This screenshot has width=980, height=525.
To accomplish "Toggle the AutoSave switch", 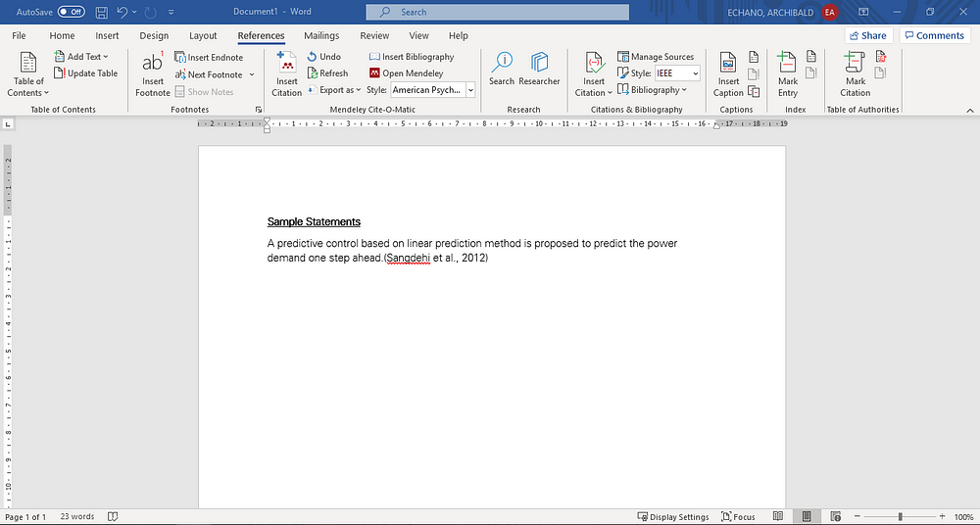I will 71,12.
